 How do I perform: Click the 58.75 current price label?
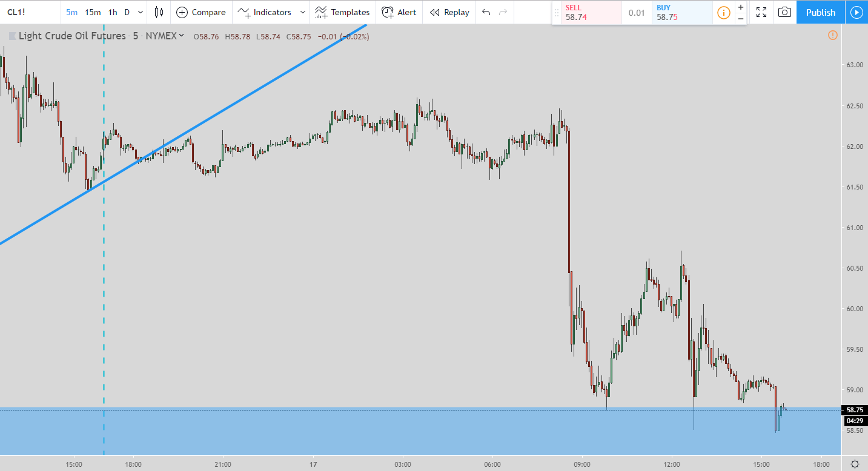point(855,410)
